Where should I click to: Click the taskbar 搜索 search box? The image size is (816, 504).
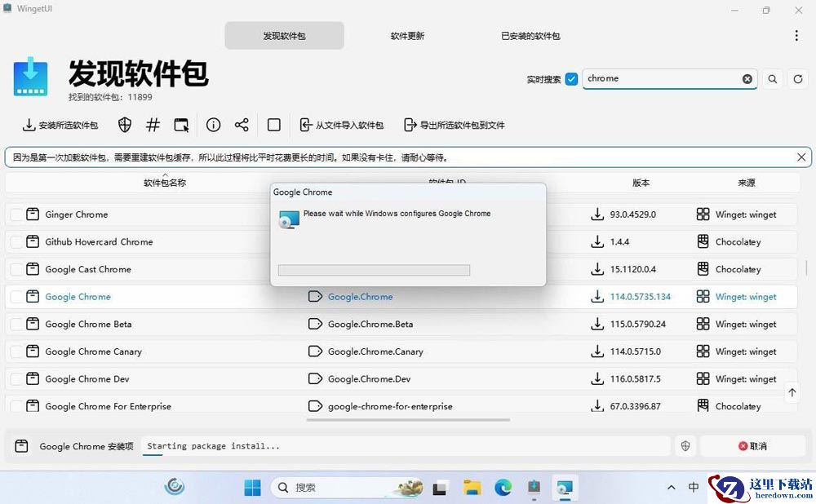tap(348, 488)
